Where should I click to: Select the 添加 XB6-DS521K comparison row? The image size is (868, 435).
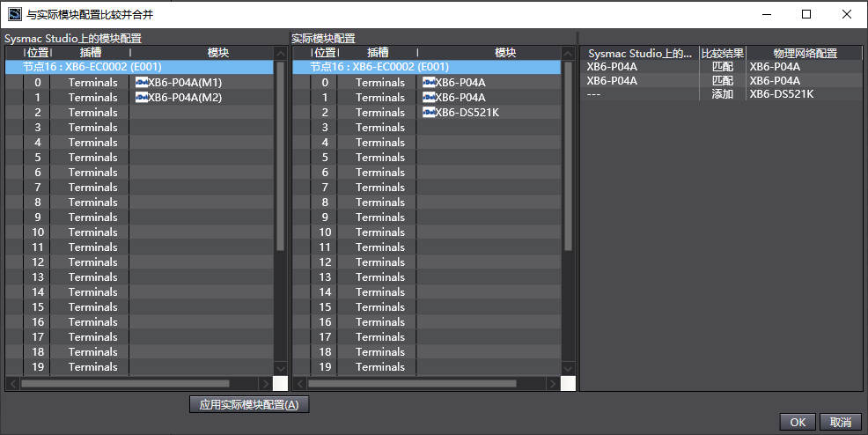pyautogui.click(x=721, y=94)
